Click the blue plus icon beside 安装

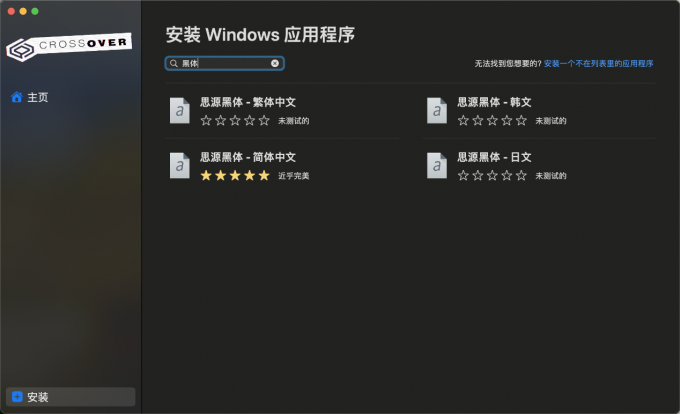pos(17,397)
